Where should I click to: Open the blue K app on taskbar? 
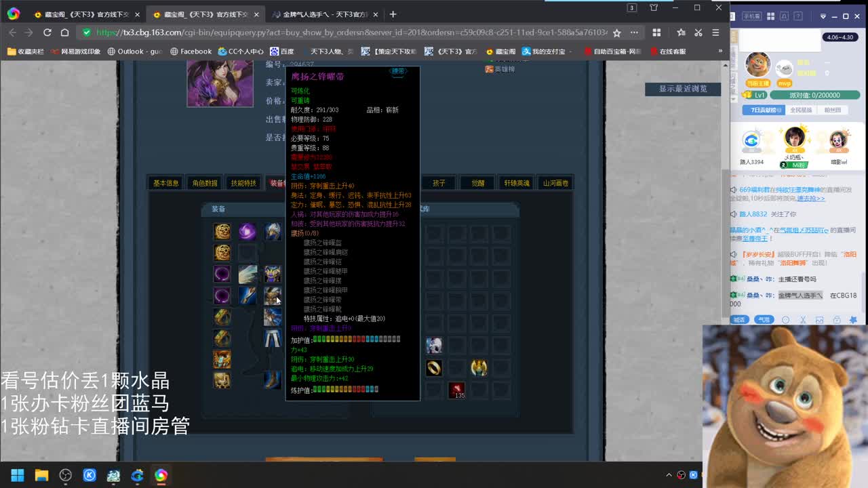tap(90, 475)
